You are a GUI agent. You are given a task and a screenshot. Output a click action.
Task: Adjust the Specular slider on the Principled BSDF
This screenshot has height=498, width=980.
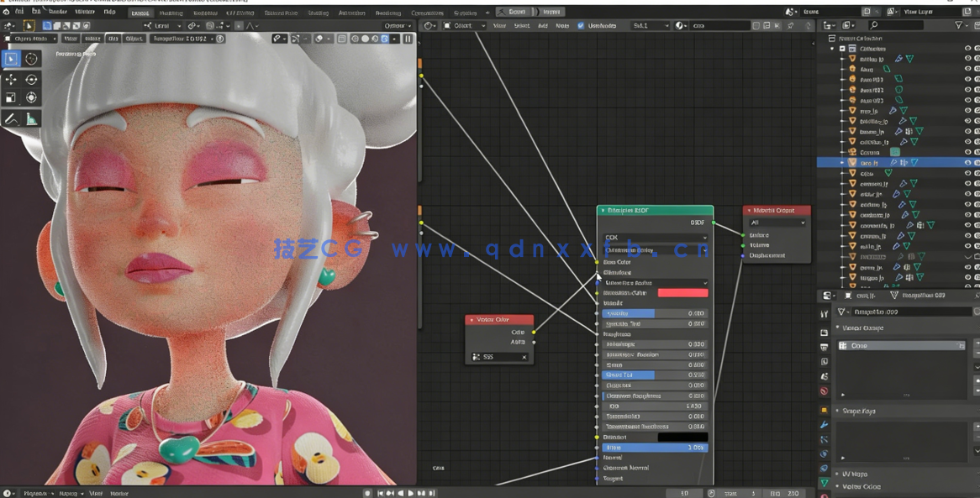click(654, 313)
